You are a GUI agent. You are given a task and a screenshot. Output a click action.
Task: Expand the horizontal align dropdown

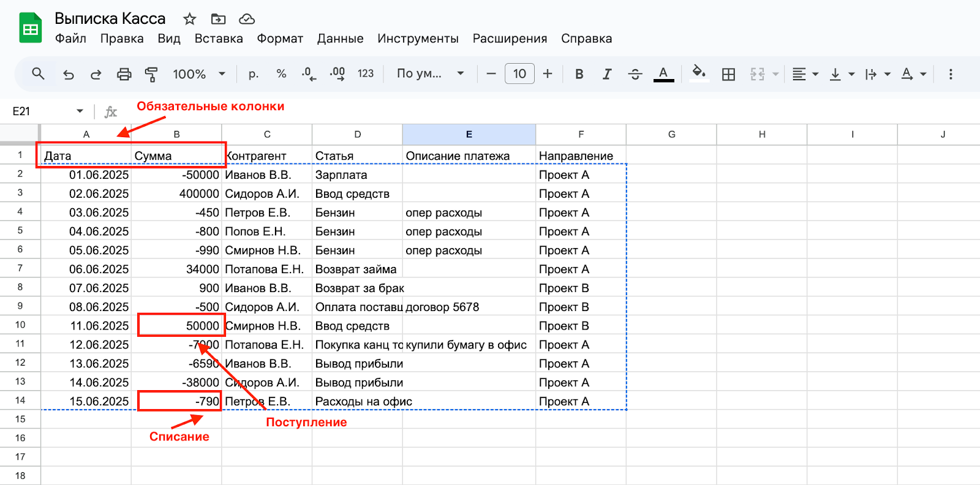[805, 74]
